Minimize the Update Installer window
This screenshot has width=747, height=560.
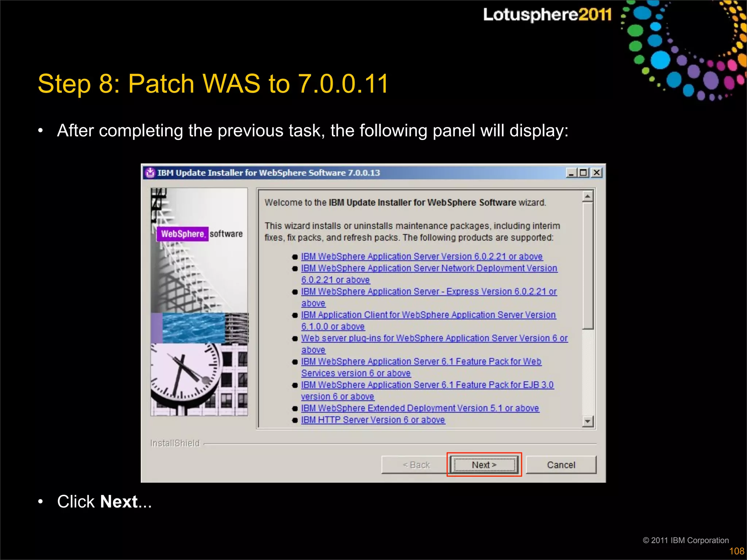coord(571,173)
